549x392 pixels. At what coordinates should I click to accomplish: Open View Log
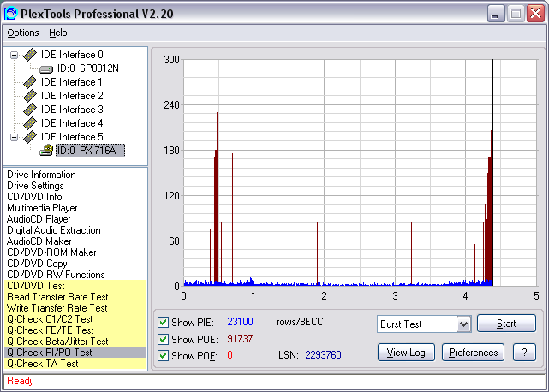[406, 352]
